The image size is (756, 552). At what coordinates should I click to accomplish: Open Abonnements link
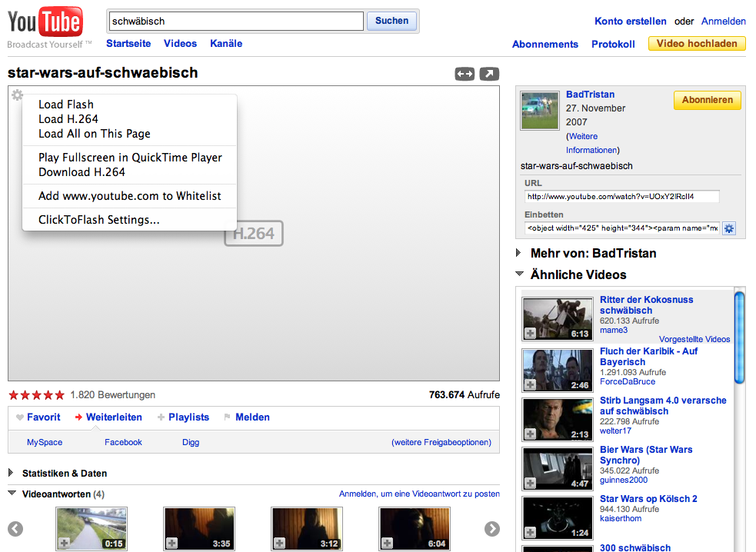coord(545,45)
